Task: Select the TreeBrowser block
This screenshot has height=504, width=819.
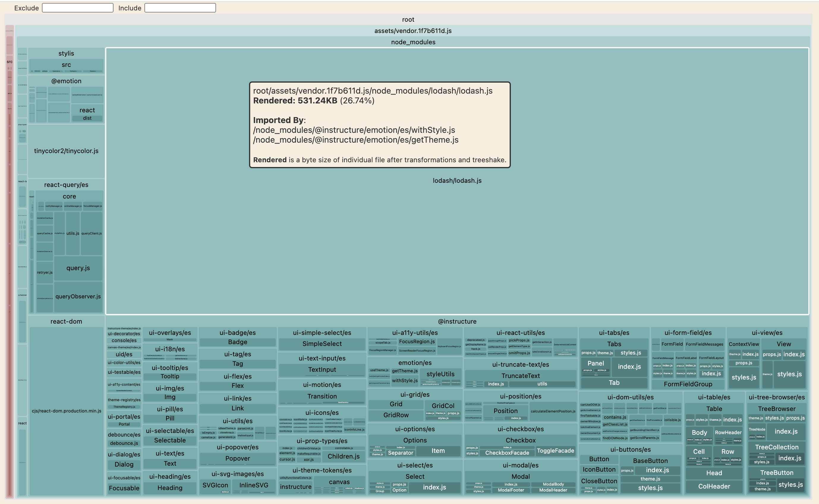Action: coord(777,409)
